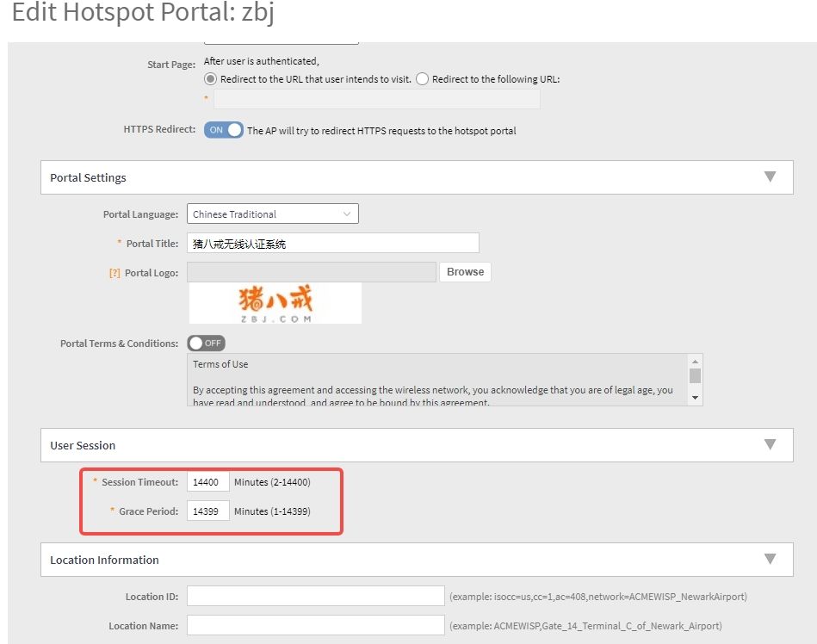Screen dimensions: 817x644
Task: Collapse the Portal Settings section arrow
Action: tap(770, 176)
